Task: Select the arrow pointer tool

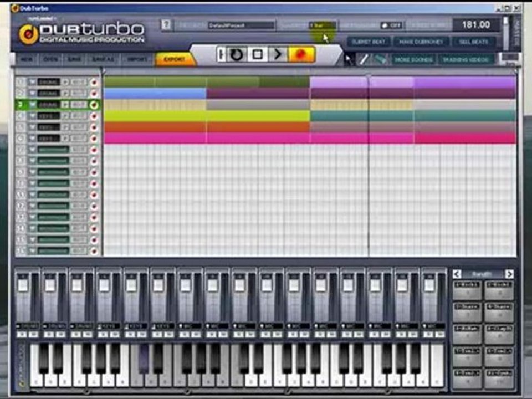Action: (x=349, y=60)
